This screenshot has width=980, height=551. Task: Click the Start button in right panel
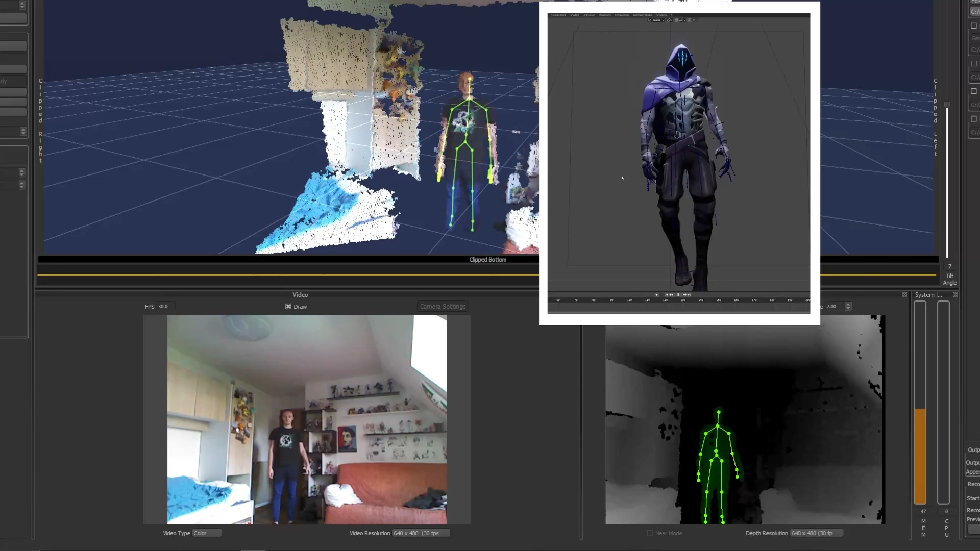point(972,498)
